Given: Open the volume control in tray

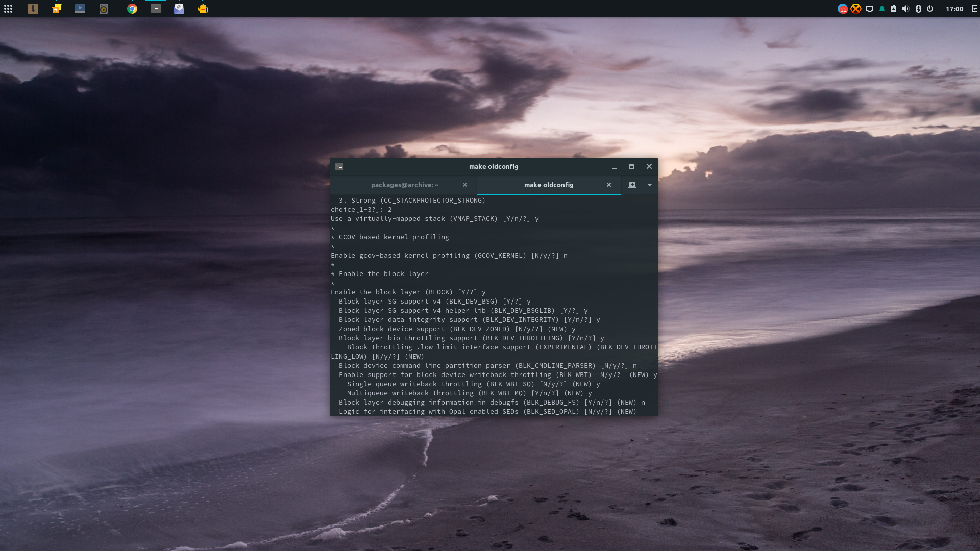Looking at the screenshot, I should [906, 9].
